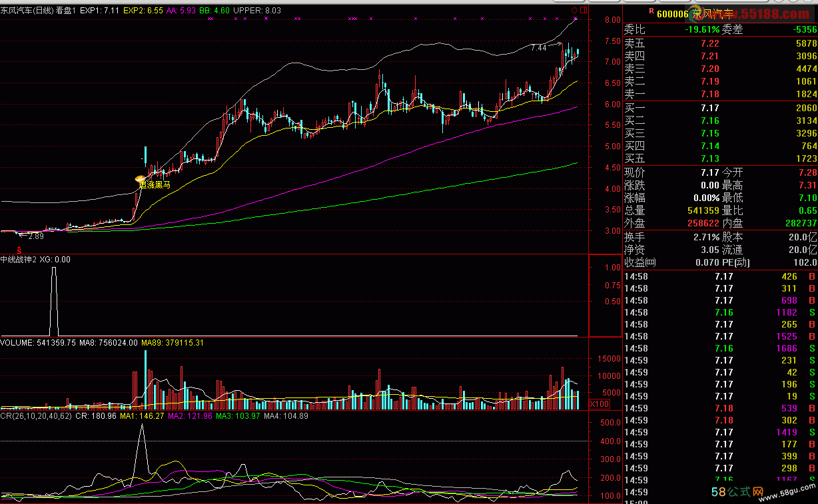Select the 卖三 ask row at 7.20
The height and width of the screenshot is (504, 818).
coord(720,69)
